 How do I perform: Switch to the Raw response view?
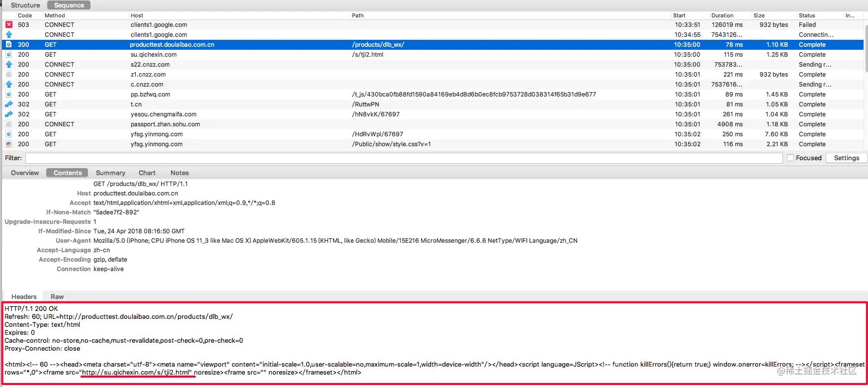57,296
